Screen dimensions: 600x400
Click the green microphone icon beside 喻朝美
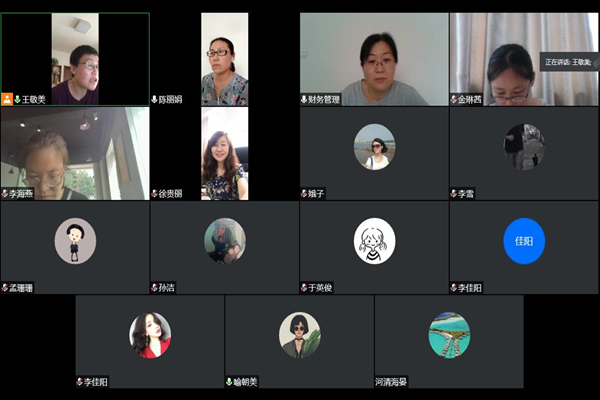[229, 382]
